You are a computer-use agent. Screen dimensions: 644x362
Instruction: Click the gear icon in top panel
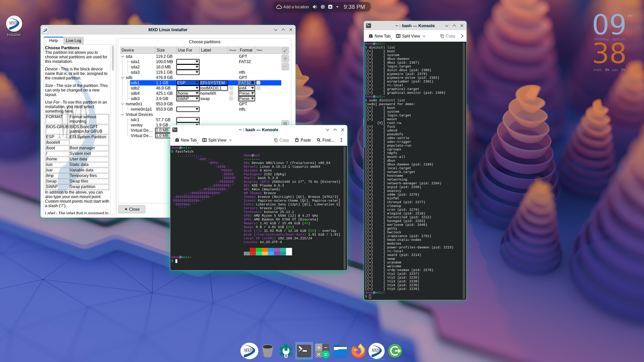click(x=323, y=7)
